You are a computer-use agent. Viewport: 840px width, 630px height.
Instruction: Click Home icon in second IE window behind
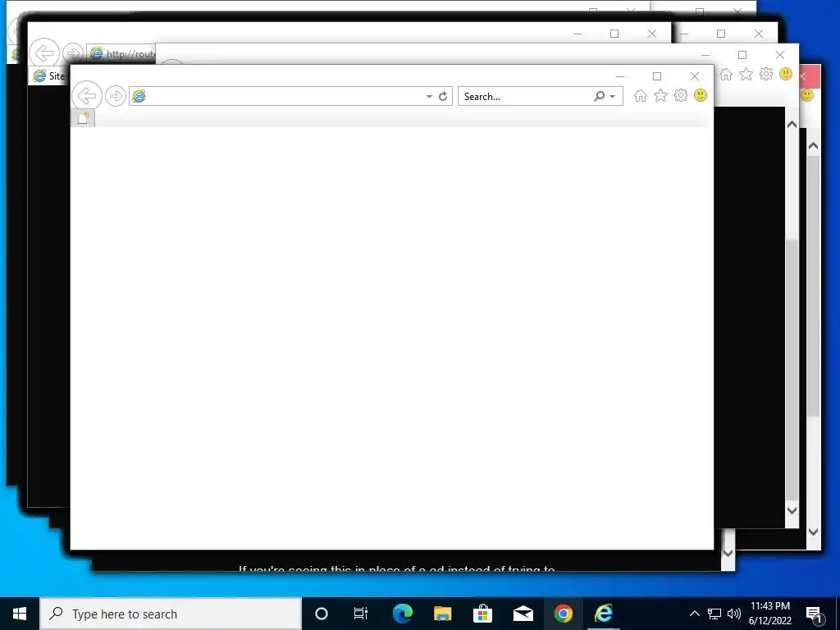point(726,75)
